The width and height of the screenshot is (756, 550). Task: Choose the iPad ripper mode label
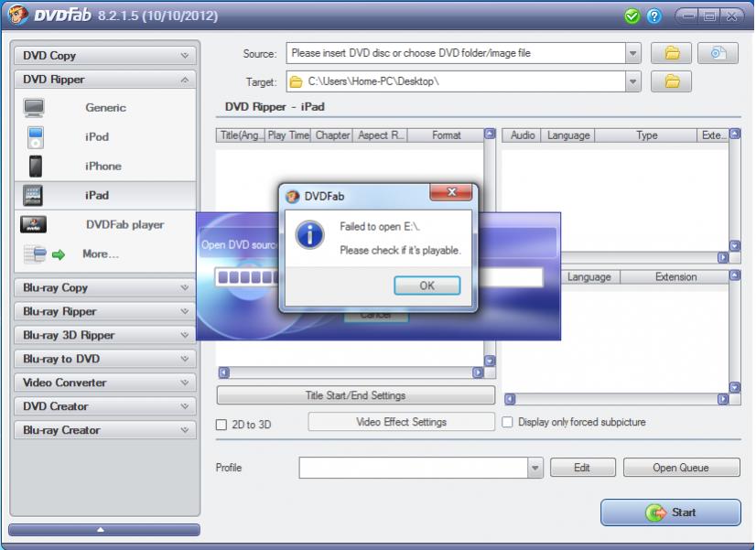[x=97, y=195]
